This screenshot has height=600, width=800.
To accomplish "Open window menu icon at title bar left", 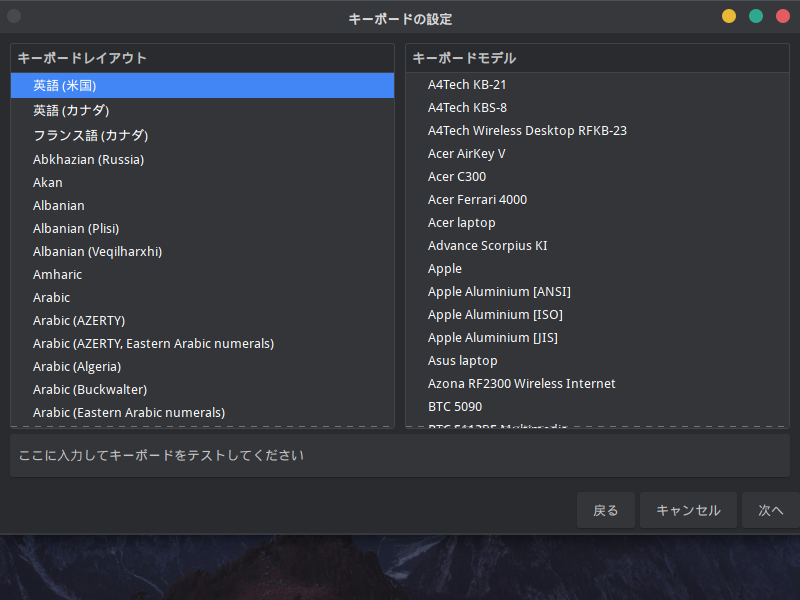I will 14,16.
